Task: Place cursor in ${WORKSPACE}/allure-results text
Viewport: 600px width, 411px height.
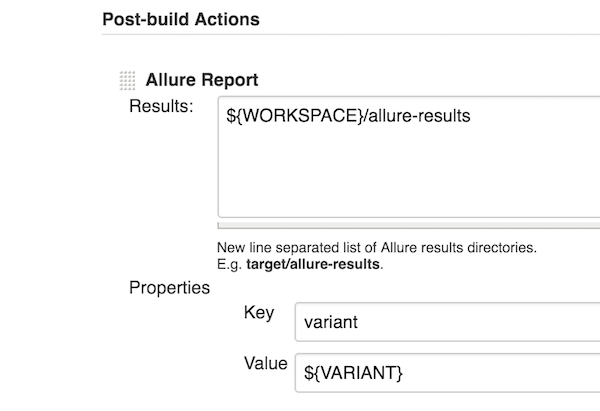Action: [x=348, y=116]
